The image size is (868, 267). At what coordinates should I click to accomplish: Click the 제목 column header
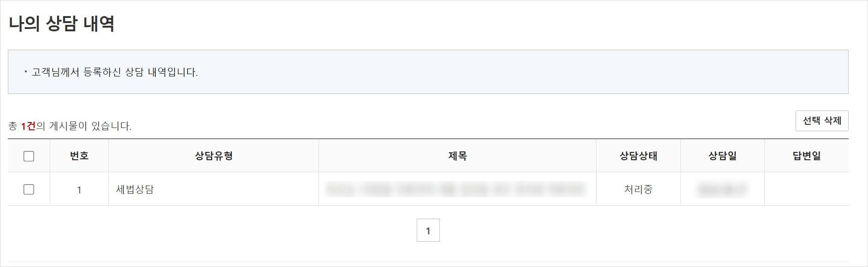click(459, 156)
